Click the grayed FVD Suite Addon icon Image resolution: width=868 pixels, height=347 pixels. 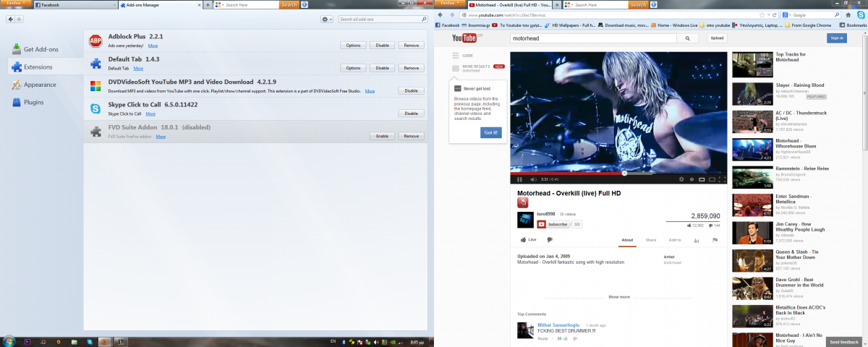(95, 132)
